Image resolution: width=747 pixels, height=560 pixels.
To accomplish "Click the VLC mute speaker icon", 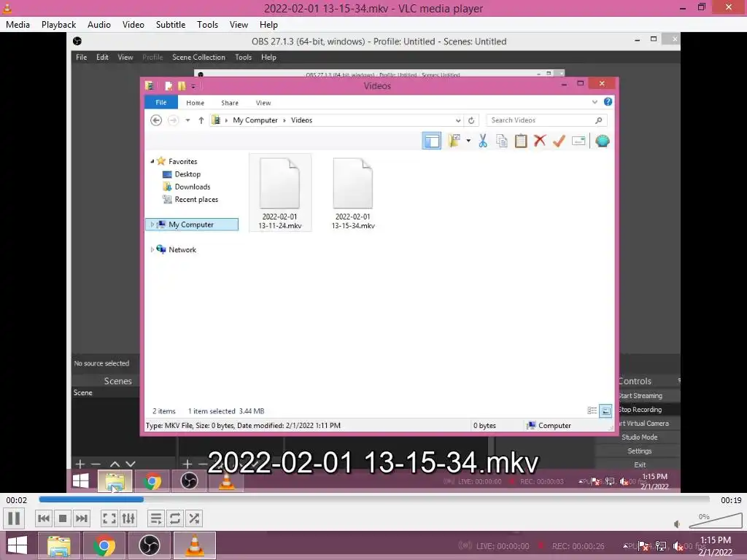I will point(677,524).
